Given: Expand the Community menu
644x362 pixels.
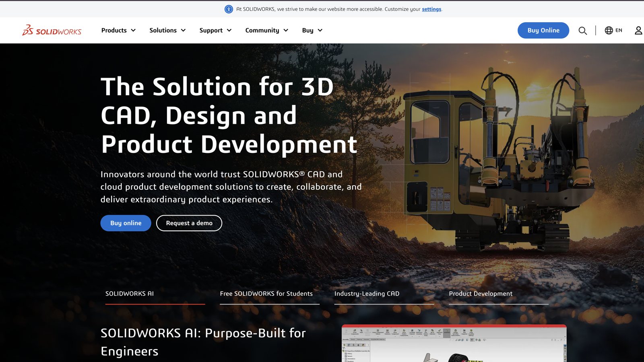Looking at the screenshot, I should click(266, 30).
